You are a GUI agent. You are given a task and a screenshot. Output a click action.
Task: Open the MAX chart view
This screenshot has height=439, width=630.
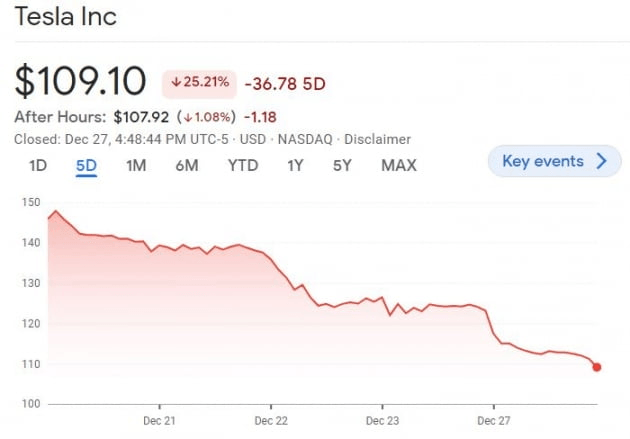(x=399, y=165)
